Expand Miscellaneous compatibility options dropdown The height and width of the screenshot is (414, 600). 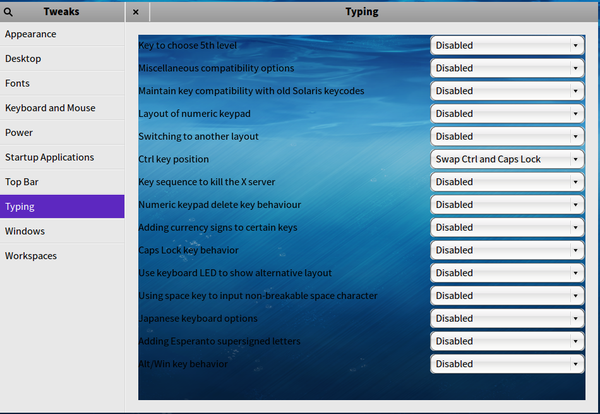click(507, 68)
